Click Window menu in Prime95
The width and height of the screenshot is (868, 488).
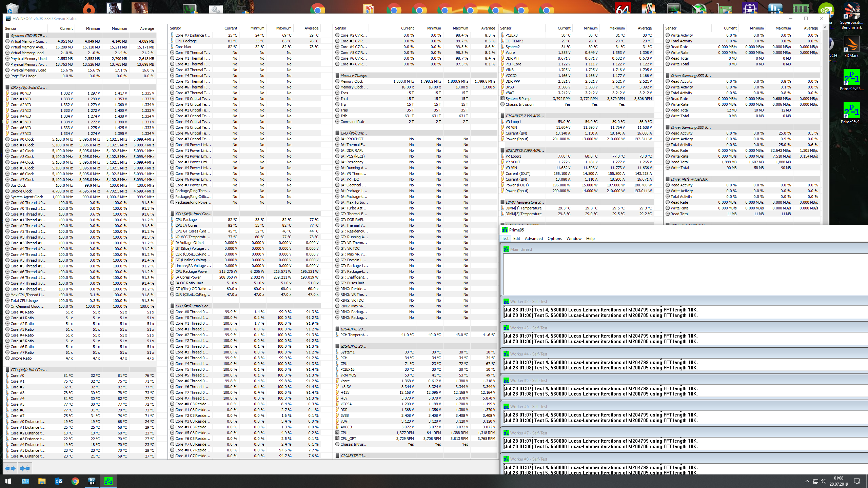[x=573, y=238]
